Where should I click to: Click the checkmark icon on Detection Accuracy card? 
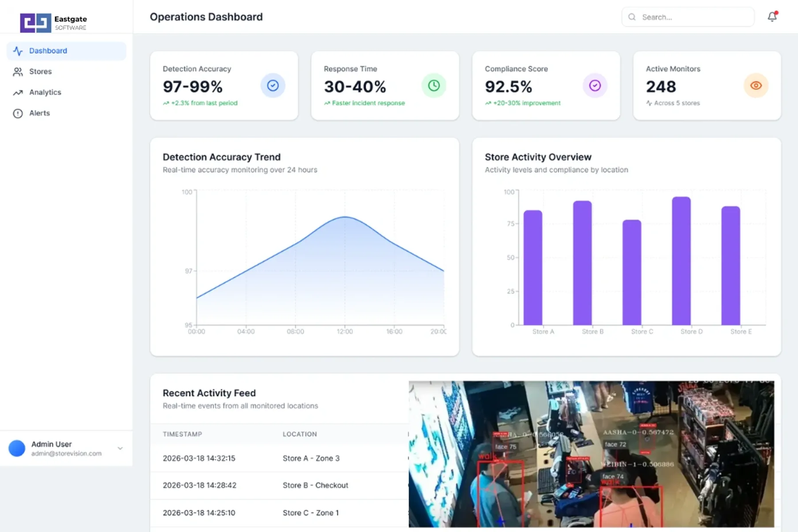click(x=273, y=86)
